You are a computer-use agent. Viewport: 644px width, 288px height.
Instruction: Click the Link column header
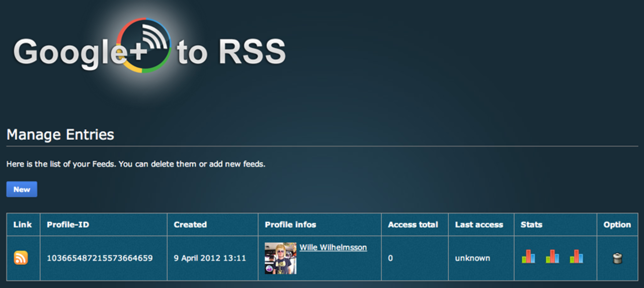point(23,225)
